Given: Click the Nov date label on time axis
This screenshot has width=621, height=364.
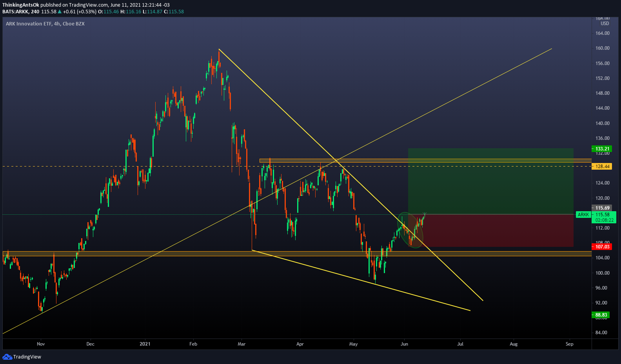Looking at the screenshot, I should (41, 344).
